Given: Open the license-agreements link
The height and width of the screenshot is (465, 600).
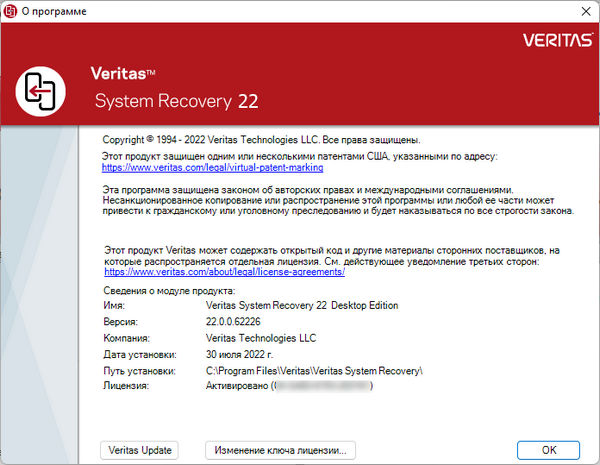Looking at the screenshot, I should tap(224, 271).
